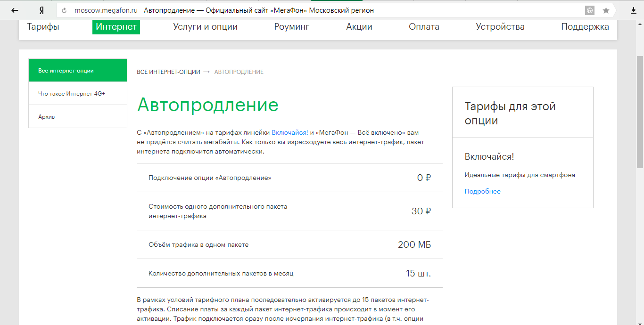Click the 15 шт. packages count value
Screen dimensions: 644x325
coord(418,273)
